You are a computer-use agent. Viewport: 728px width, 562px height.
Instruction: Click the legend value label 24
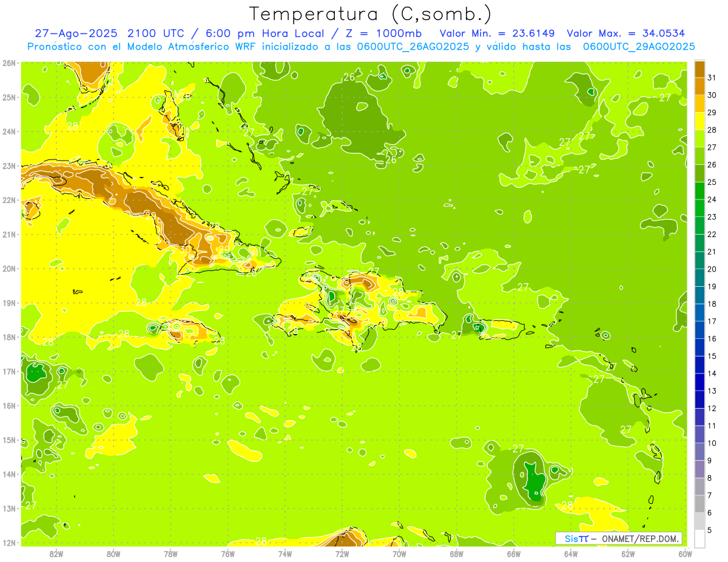pos(712,199)
